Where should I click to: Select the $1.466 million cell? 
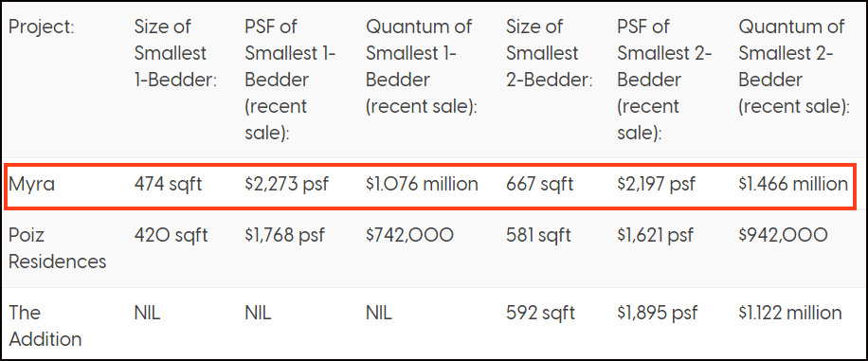pos(793,185)
